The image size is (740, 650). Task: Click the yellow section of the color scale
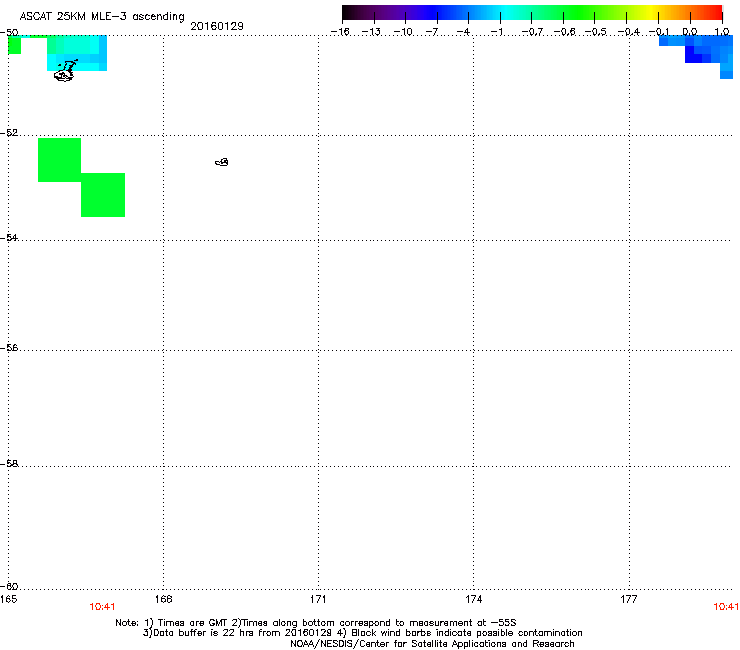(651, 12)
